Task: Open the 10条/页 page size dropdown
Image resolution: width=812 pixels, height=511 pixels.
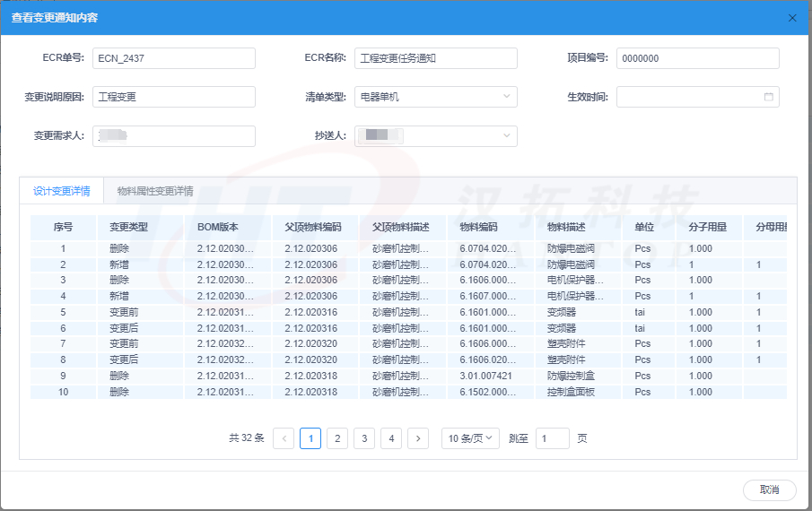Action: click(x=472, y=438)
